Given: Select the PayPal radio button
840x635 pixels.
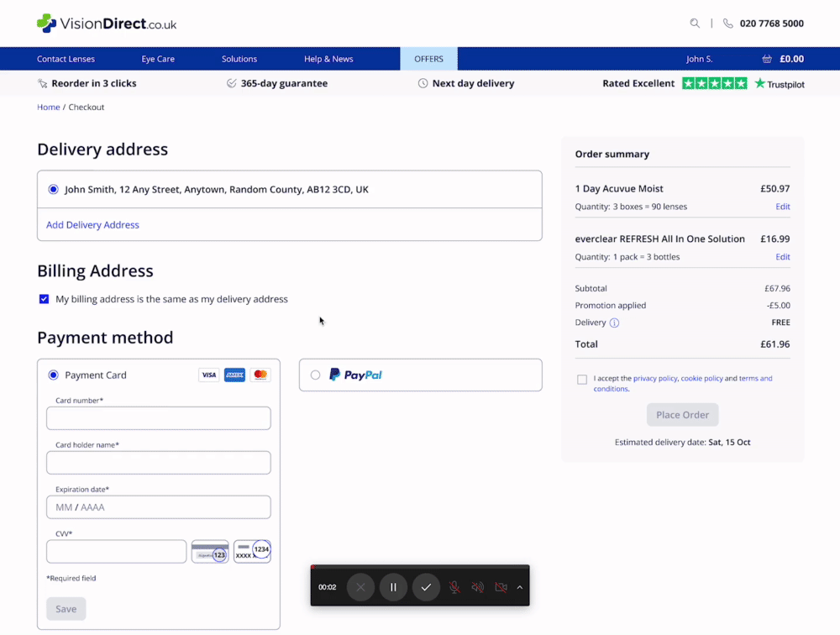Looking at the screenshot, I should click(316, 375).
